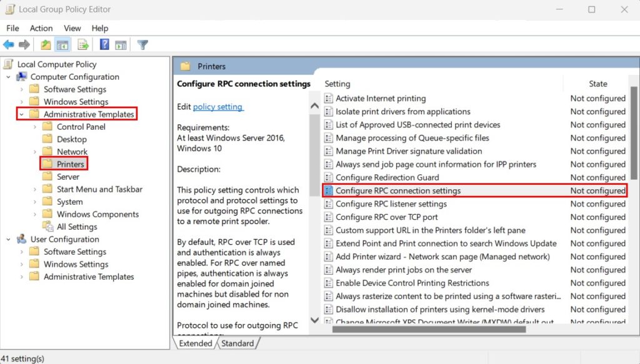
Task: Select the Printers folder in tree
Action: [x=70, y=164]
